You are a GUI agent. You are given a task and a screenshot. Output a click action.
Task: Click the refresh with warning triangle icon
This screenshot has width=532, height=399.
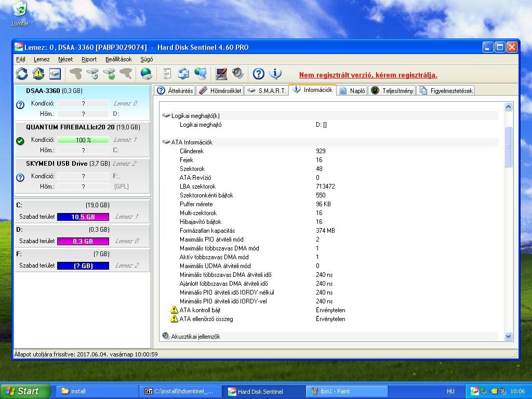(38, 74)
